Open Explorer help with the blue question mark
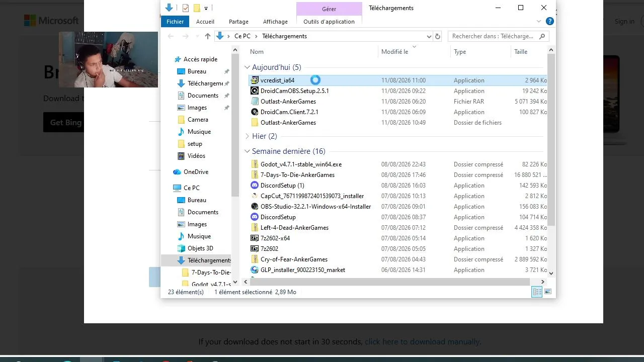644x362 pixels. click(x=550, y=21)
